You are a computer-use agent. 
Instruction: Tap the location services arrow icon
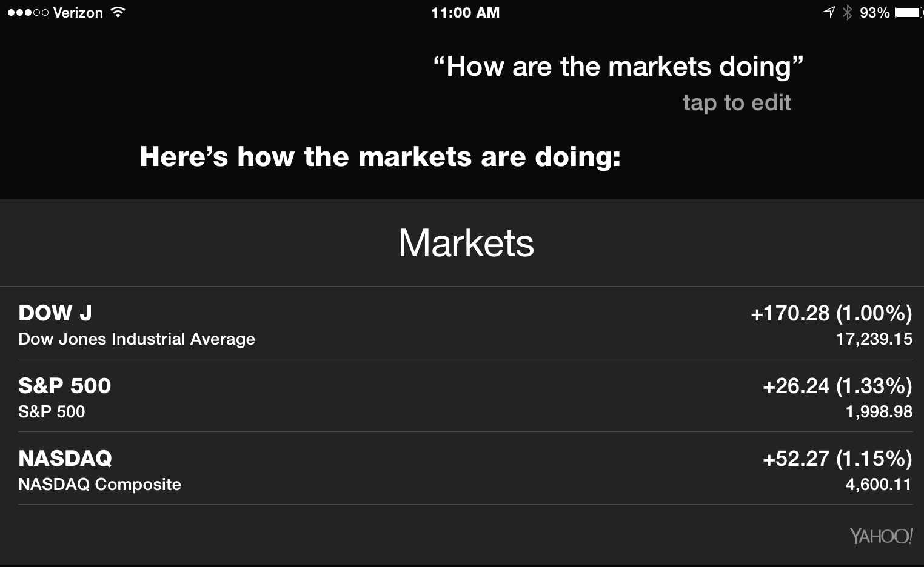tap(829, 12)
